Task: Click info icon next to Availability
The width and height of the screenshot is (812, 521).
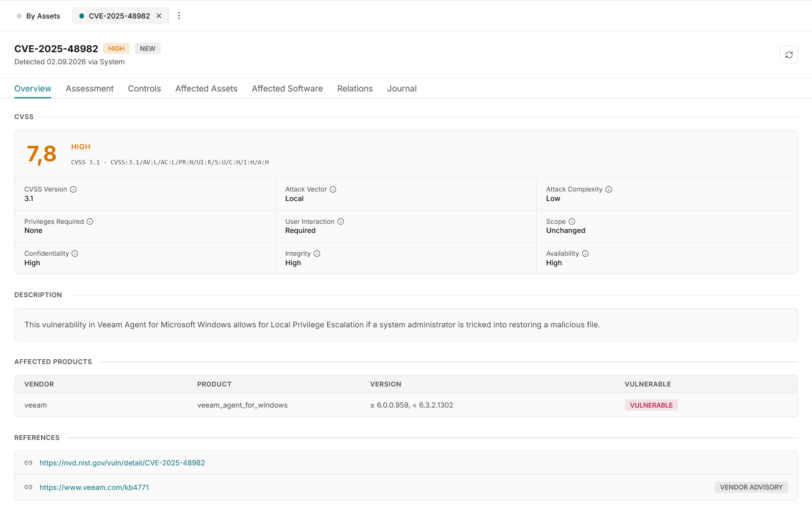Action: point(585,254)
